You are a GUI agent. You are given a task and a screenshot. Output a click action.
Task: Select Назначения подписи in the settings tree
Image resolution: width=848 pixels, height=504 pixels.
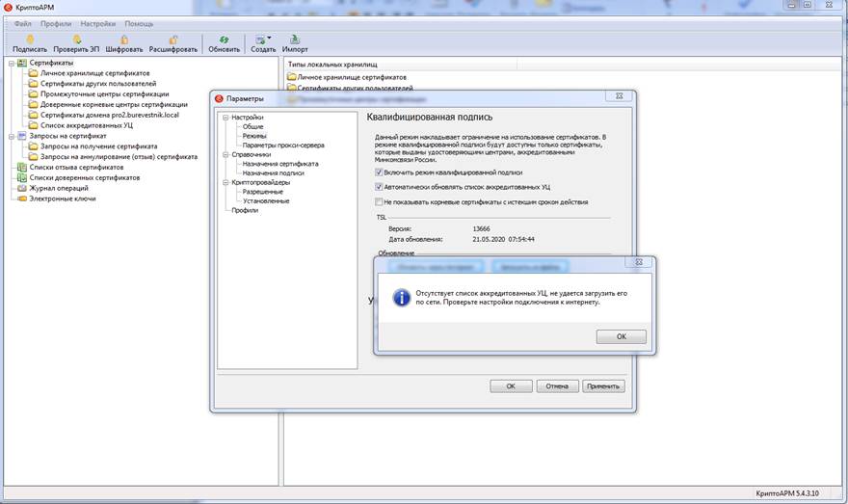click(273, 173)
